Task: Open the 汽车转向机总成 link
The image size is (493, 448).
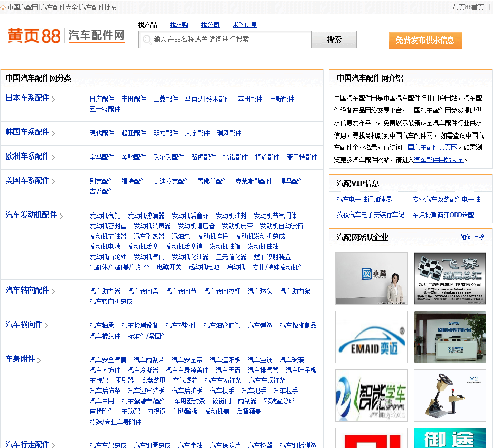Action: pyautogui.click(x=111, y=302)
